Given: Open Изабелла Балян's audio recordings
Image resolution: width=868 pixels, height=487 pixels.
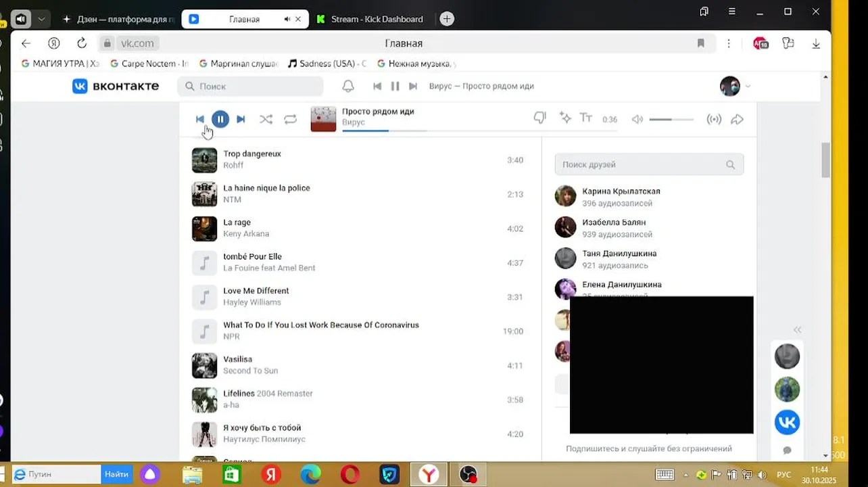Looking at the screenshot, I should point(649,227).
